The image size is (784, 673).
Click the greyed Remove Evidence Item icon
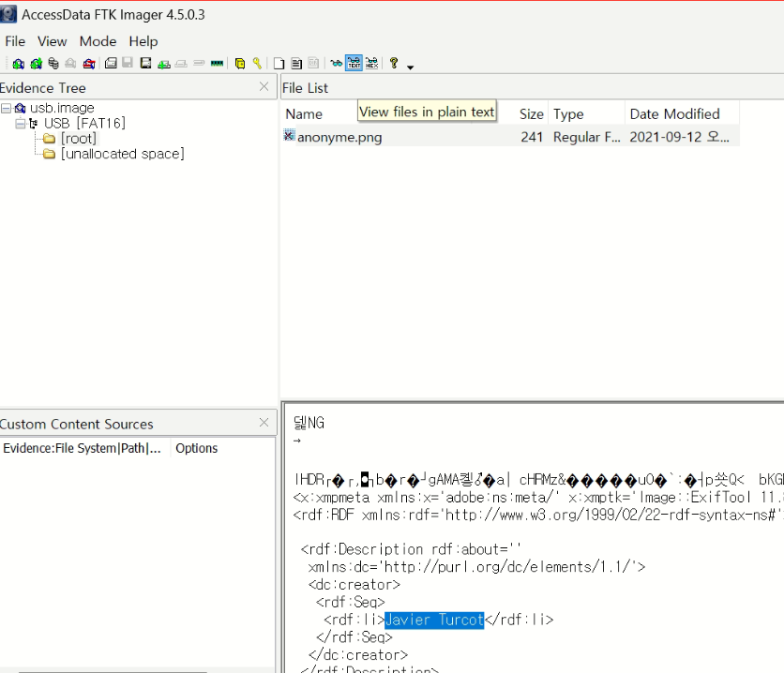pyautogui.click(x=70, y=64)
